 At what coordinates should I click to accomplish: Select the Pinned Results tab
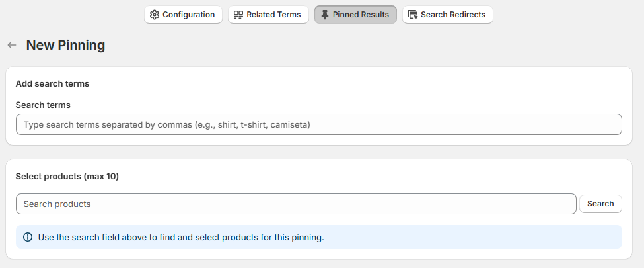[355, 15]
